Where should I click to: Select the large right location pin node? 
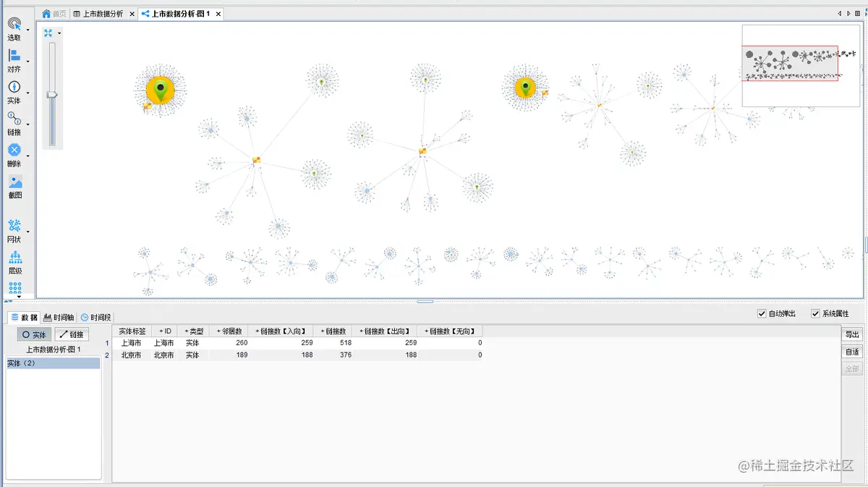[x=525, y=88]
